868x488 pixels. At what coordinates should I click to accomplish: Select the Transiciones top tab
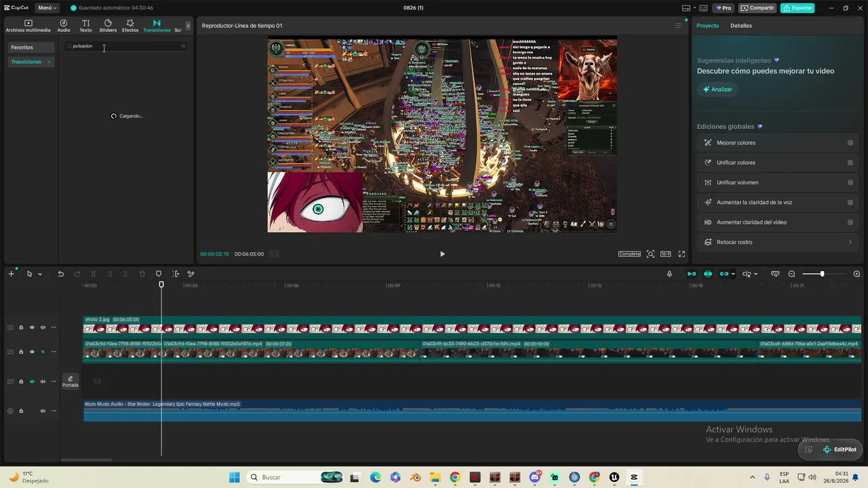point(157,26)
